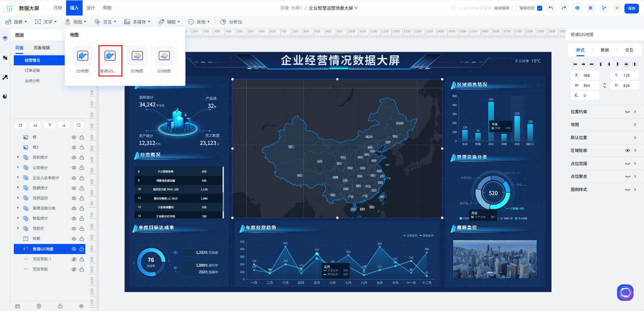Open the project name dropdown in breadcrumb
The height and width of the screenshot is (311, 644).
pyautogui.click(x=333, y=8)
